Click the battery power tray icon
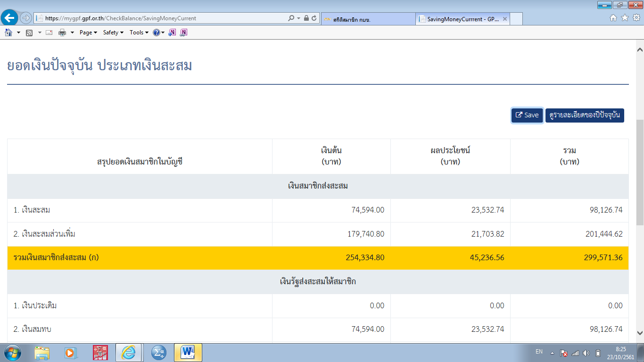Screen dimensions: 644x362 tap(598, 353)
